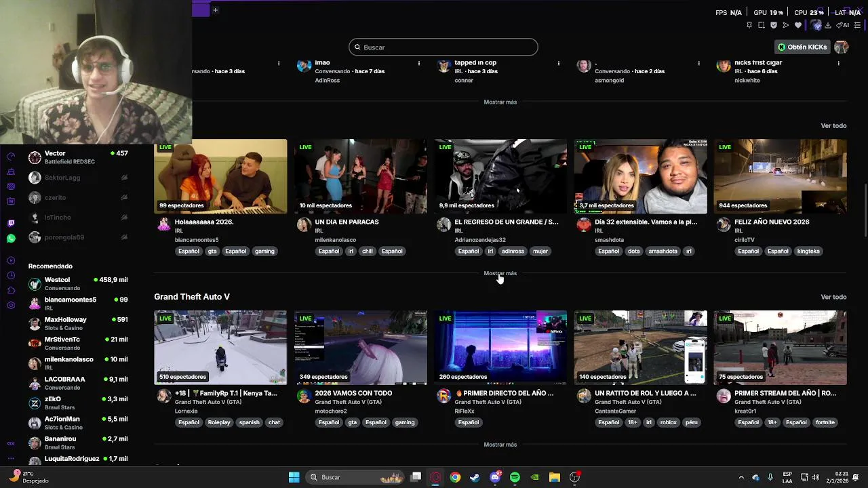Click 'Ver todo' for Grand Theft Auto V

(x=833, y=297)
